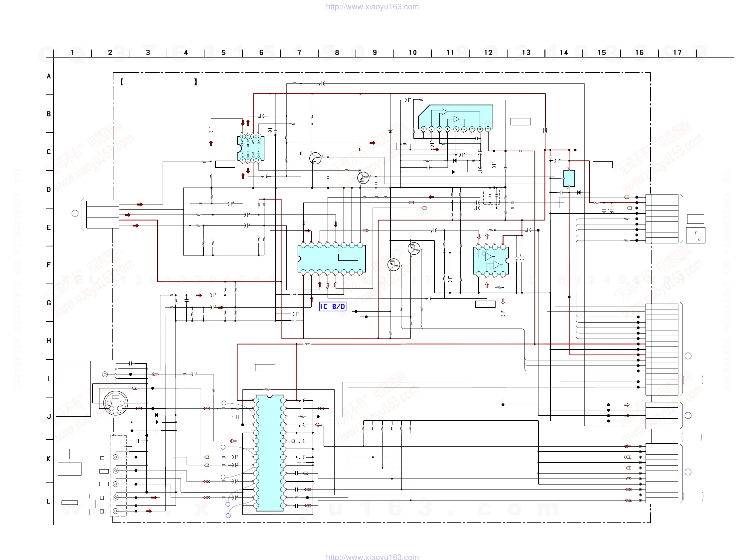
Task: Click the blank label box inside the 16-pin IC
Action: (x=348, y=257)
